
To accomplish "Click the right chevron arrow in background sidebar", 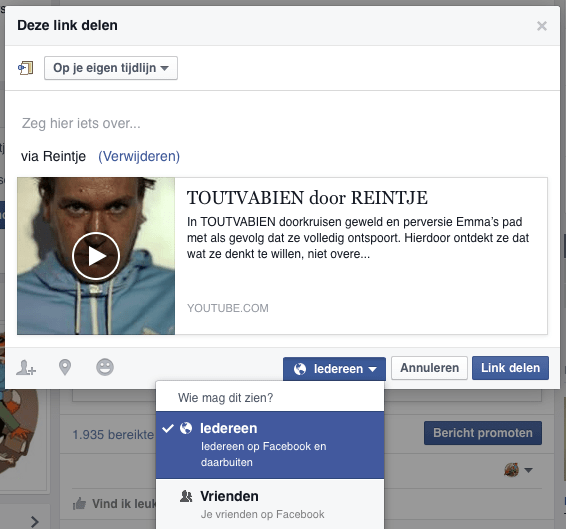I will coord(35,522).
